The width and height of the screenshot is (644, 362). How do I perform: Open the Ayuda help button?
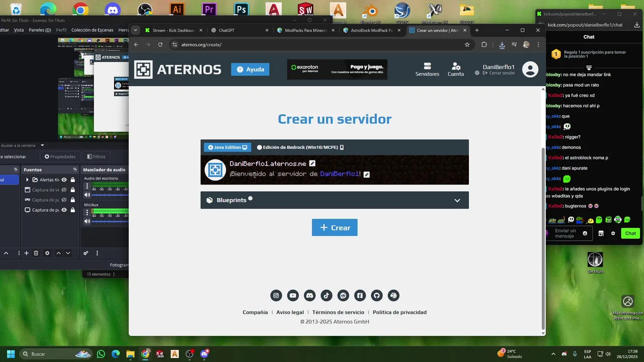250,69
